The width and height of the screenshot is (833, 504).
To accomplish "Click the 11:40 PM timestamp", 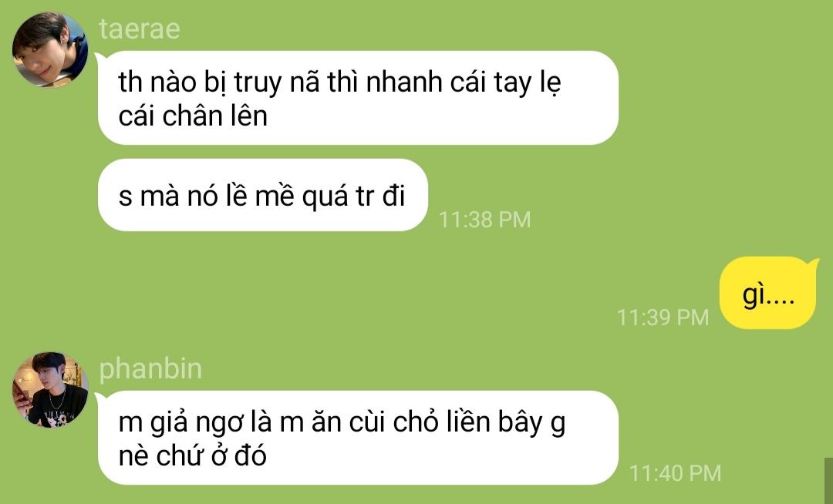I will (x=675, y=473).
